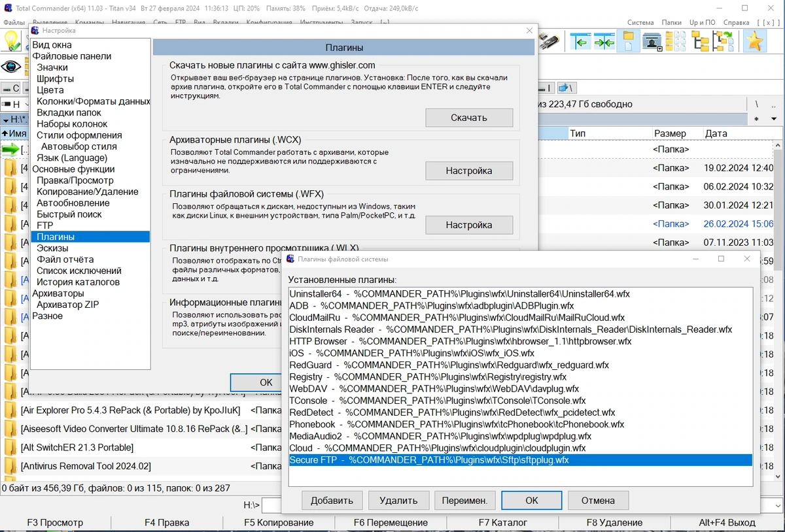
Task: Click right panel root backslash button
Action: 757,104
